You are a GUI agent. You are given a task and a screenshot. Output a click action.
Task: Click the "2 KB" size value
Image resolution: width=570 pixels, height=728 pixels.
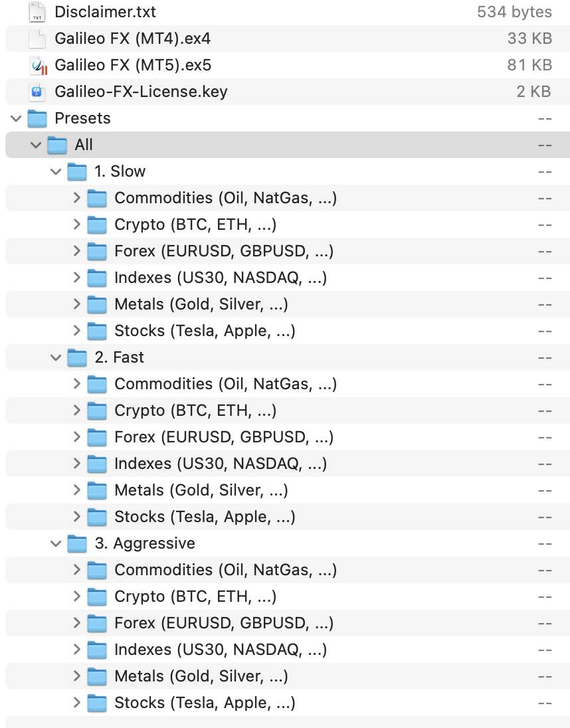click(x=534, y=92)
